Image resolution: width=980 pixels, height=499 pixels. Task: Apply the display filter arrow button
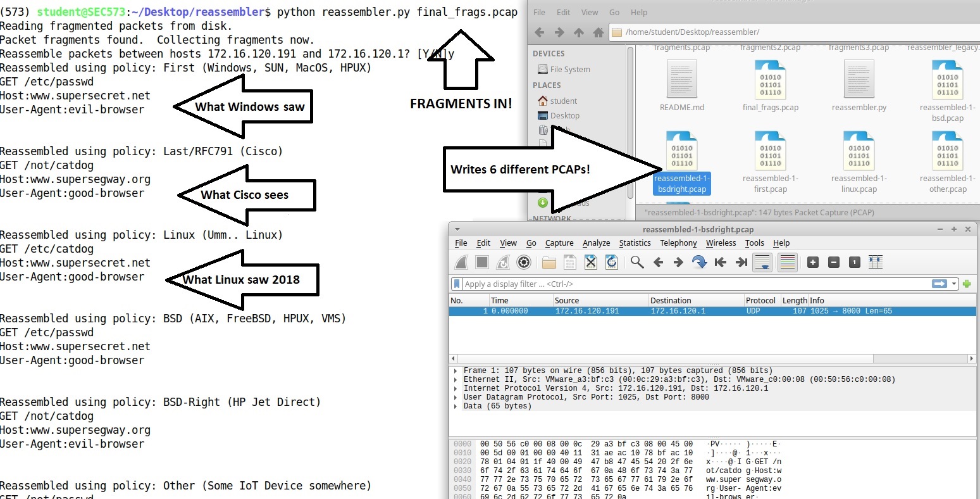(940, 284)
